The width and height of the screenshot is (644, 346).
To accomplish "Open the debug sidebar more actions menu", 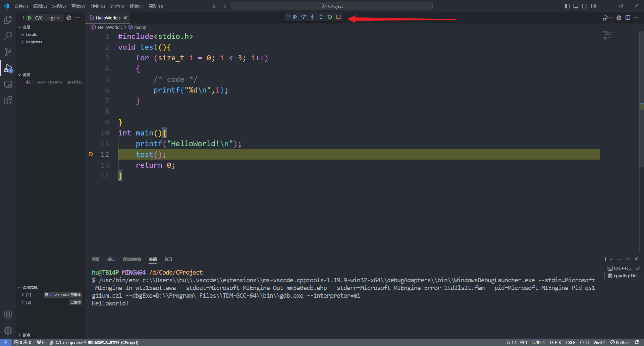I will 77,18.
